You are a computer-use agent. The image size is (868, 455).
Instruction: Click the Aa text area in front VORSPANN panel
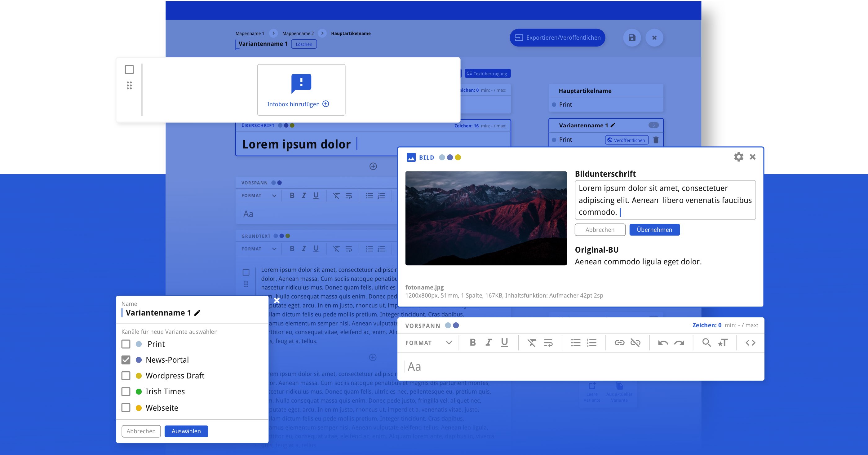coord(581,366)
